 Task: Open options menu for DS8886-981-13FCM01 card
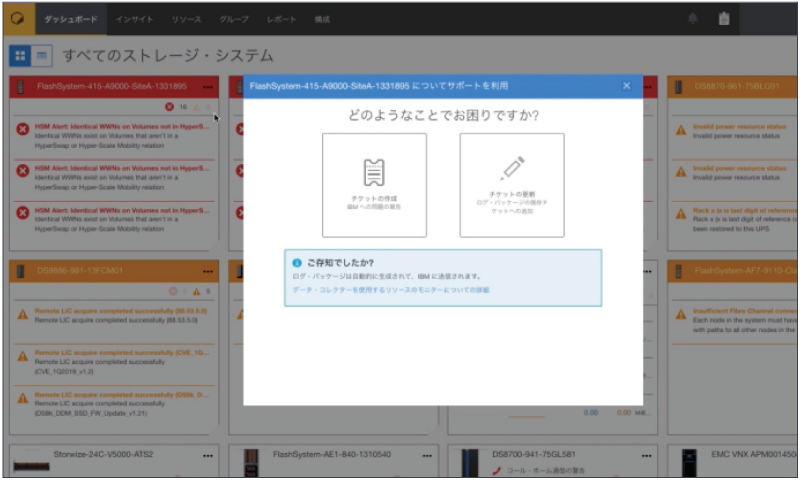click(x=208, y=271)
